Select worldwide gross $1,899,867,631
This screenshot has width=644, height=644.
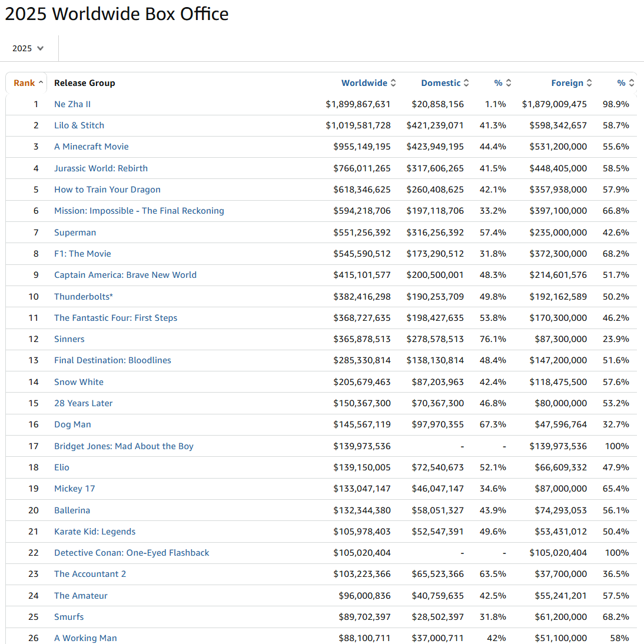(358, 104)
